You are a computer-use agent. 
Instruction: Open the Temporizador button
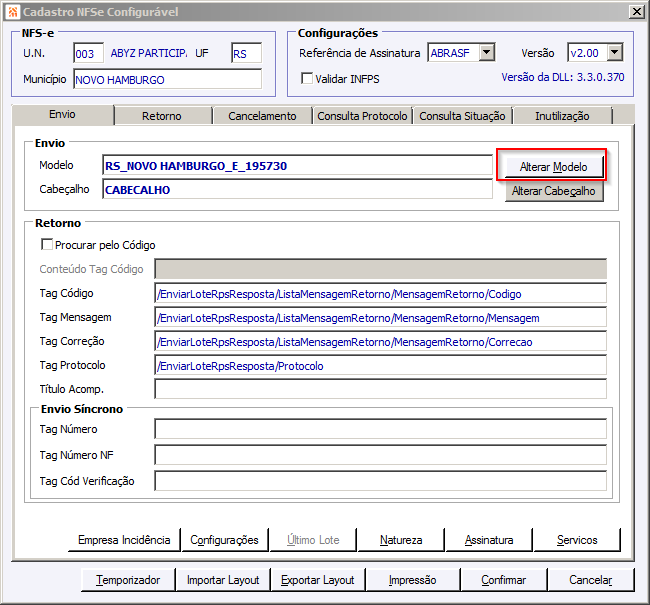128,580
